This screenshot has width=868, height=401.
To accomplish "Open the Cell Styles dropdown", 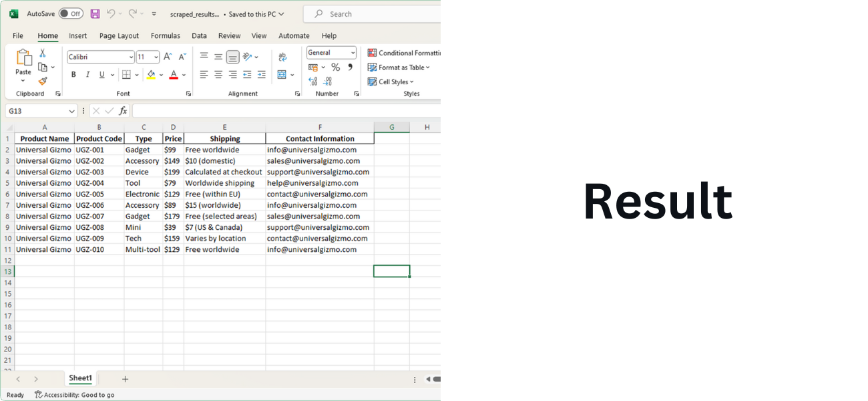I will tap(391, 82).
